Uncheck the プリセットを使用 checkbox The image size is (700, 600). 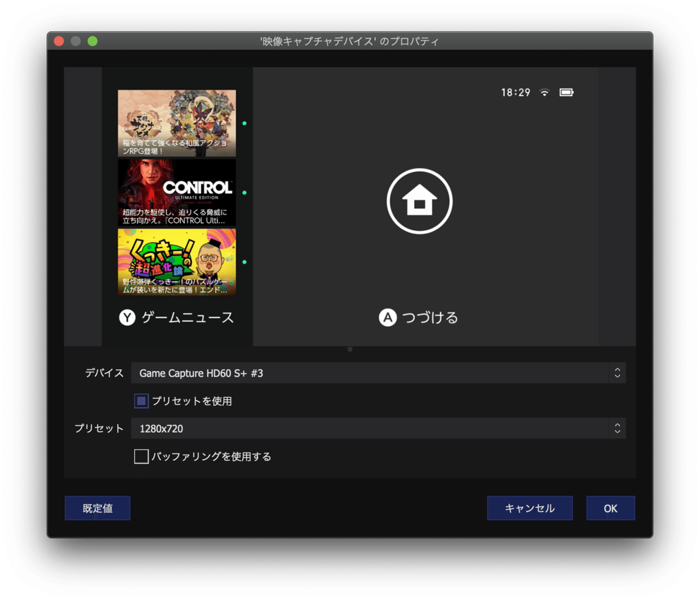[x=141, y=401]
